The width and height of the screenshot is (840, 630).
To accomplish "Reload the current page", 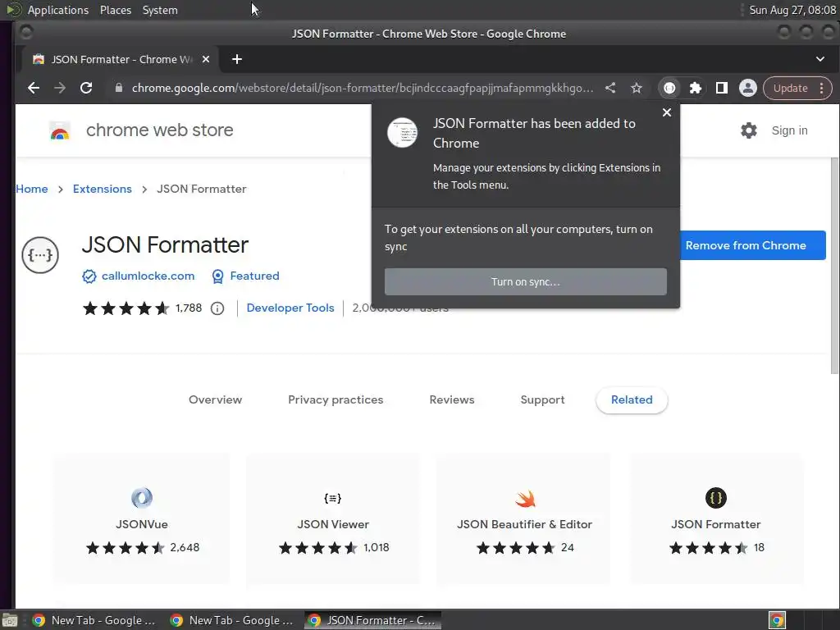I will (x=85, y=88).
